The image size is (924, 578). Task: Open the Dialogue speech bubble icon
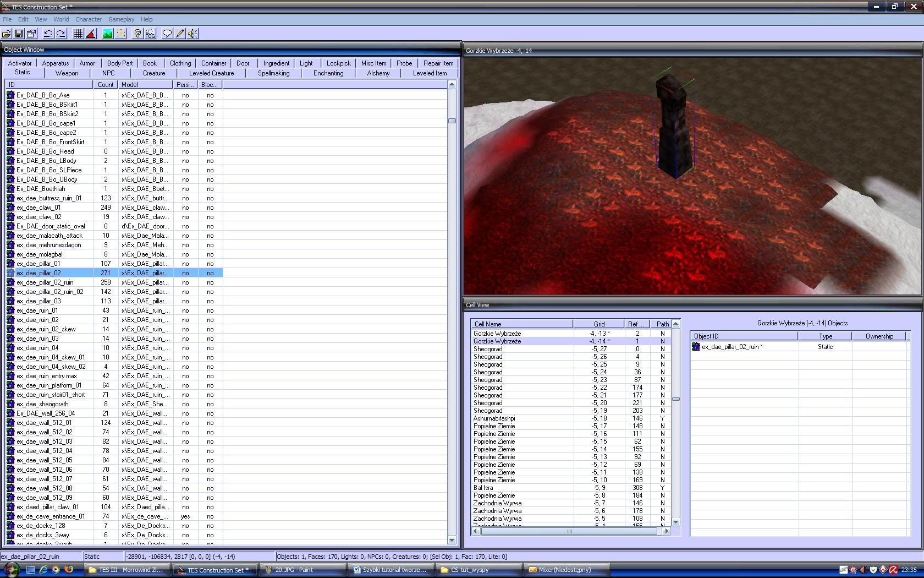[x=167, y=34]
